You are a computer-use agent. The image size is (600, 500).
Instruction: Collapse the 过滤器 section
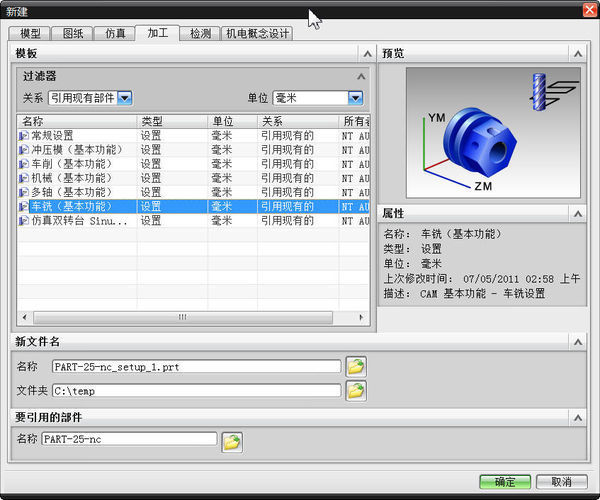(361, 77)
